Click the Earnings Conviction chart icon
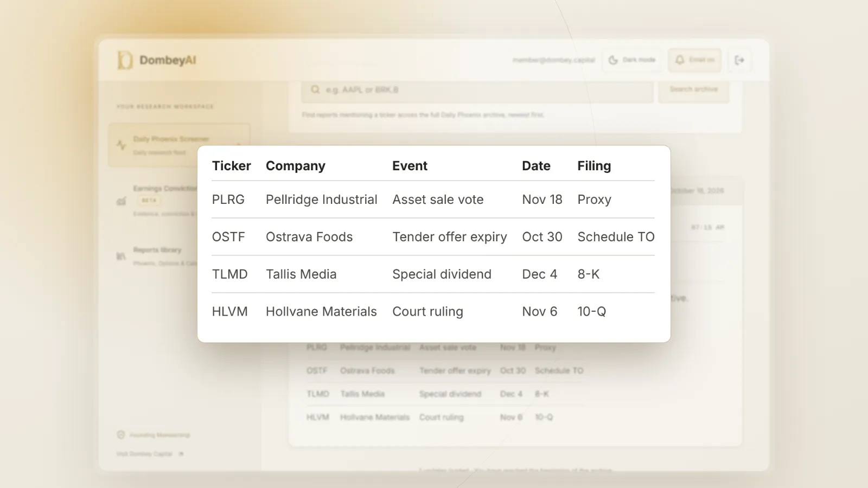 pyautogui.click(x=121, y=201)
